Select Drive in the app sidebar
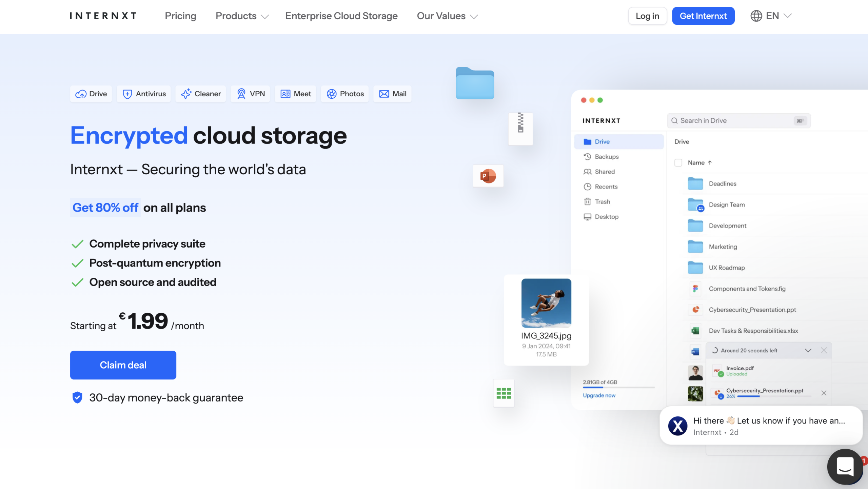 pos(619,141)
